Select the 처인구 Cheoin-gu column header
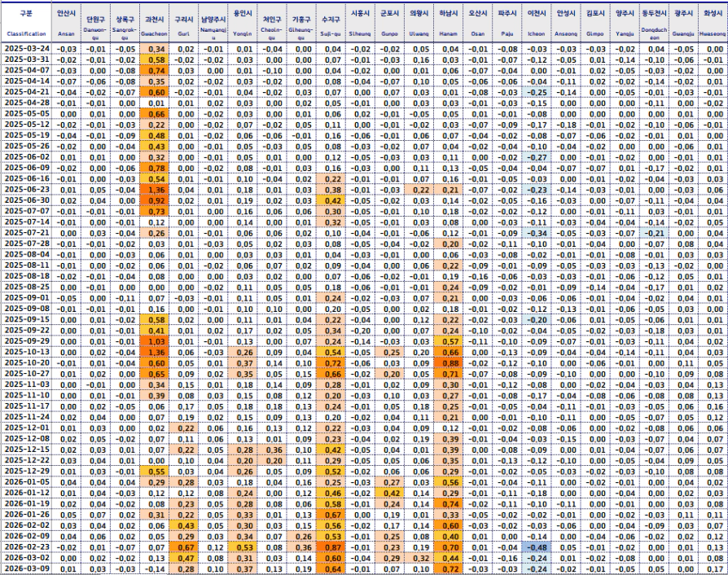 coord(272,22)
